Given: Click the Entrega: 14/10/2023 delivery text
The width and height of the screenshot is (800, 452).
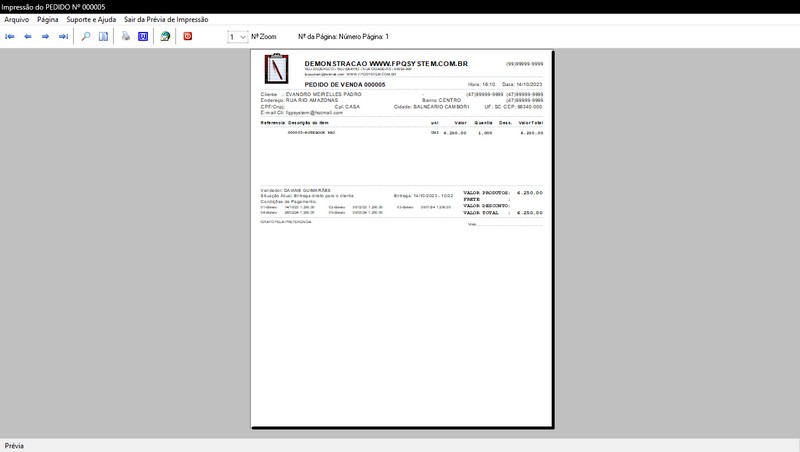Looking at the screenshot, I should pyautogui.click(x=423, y=196).
